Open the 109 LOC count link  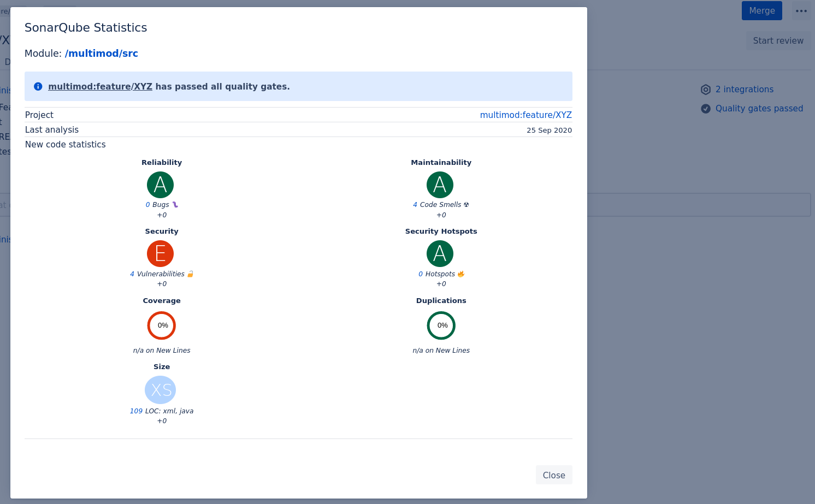coord(136,411)
